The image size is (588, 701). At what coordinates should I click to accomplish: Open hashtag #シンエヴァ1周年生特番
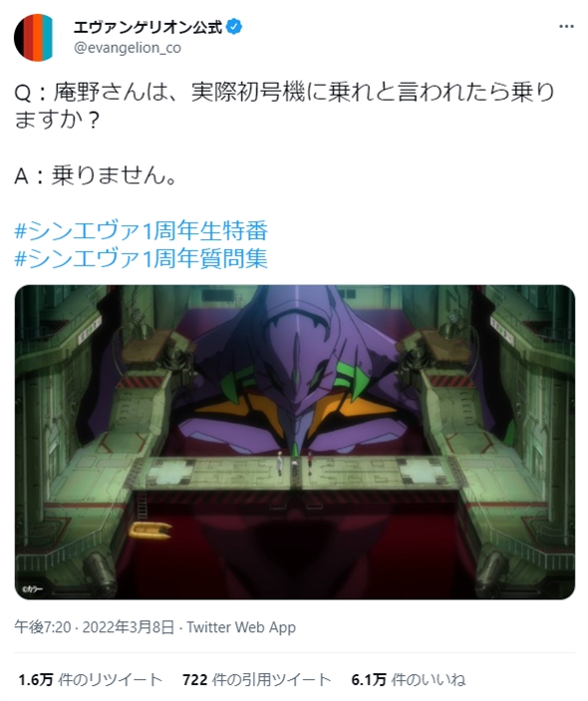pyautogui.click(x=142, y=230)
